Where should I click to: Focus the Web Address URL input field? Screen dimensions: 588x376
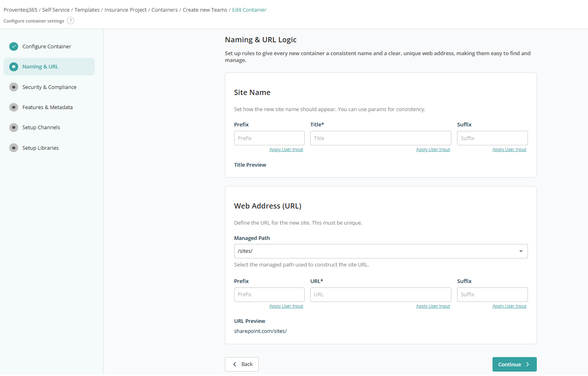381,295
